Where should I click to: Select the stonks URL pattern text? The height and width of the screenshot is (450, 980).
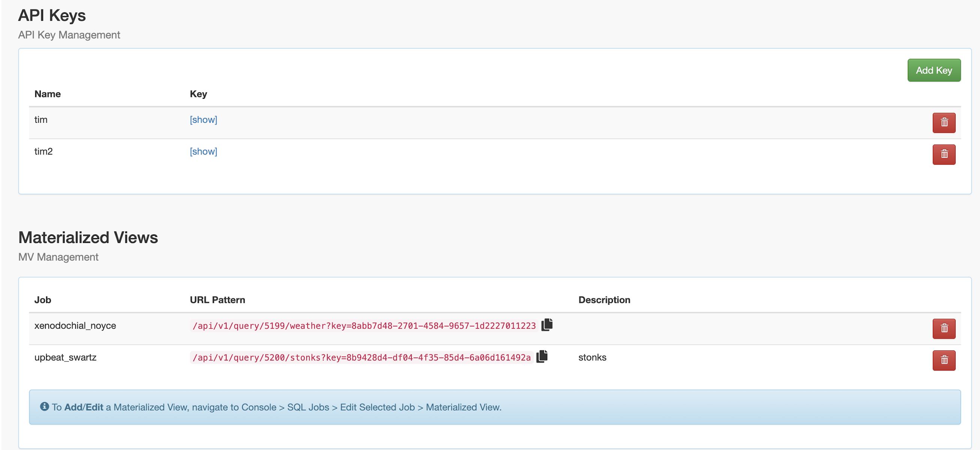[x=362, y=358]
